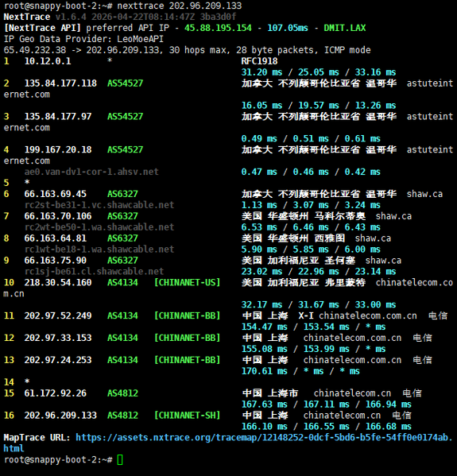Select hop 16 IP 202.96.209.133
457x476 pixels.
click(x=60, y=415)
